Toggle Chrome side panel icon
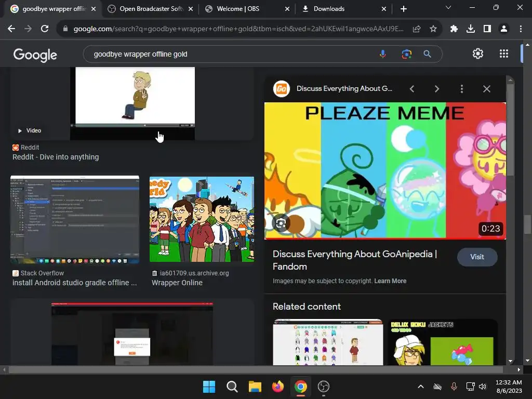Image resolution: width=532 pixels, height=399 pixels. click(x=487, y=29)
